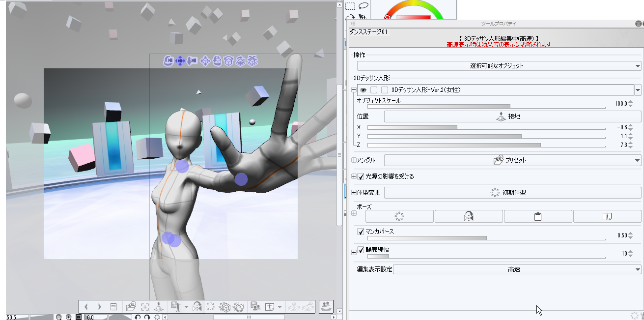Screen dimensions: 644x320
Task: Select the lasso selection tool
Action: click(364, 6)
